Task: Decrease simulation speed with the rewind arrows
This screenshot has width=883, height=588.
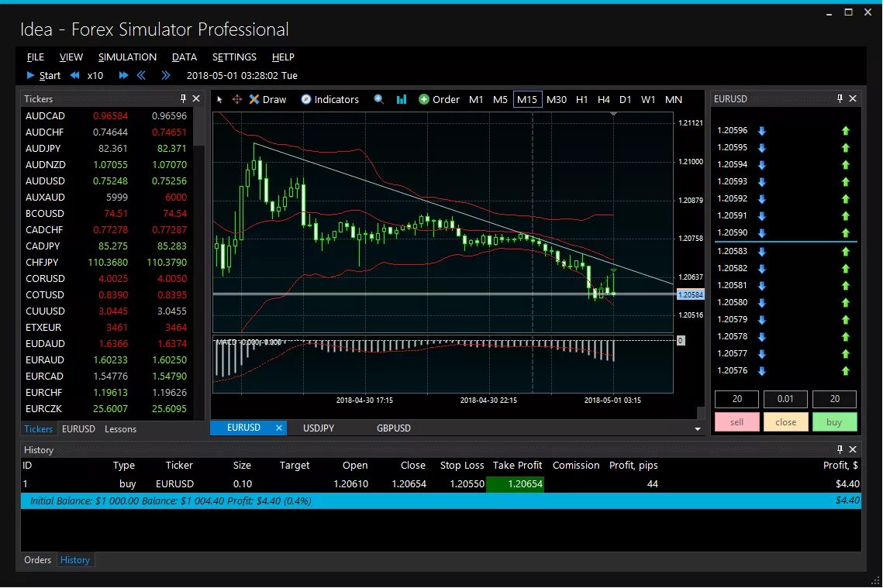Action: [75, 75]
